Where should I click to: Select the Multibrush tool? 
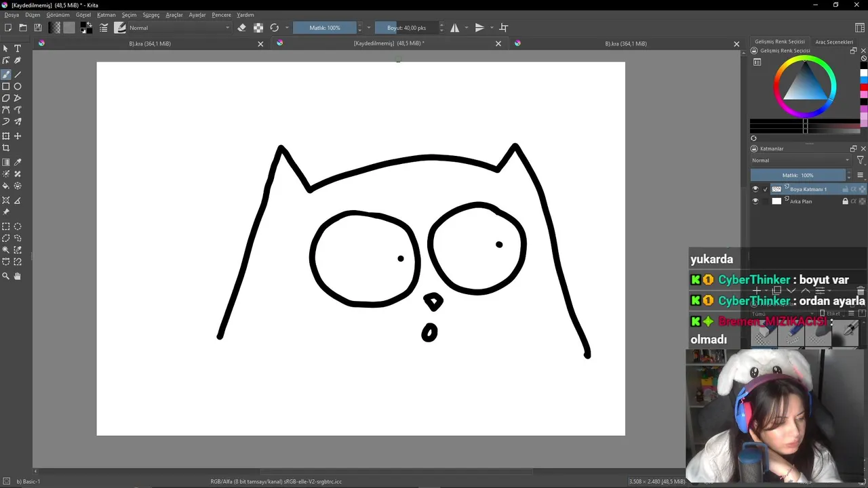tap(18, 121)
